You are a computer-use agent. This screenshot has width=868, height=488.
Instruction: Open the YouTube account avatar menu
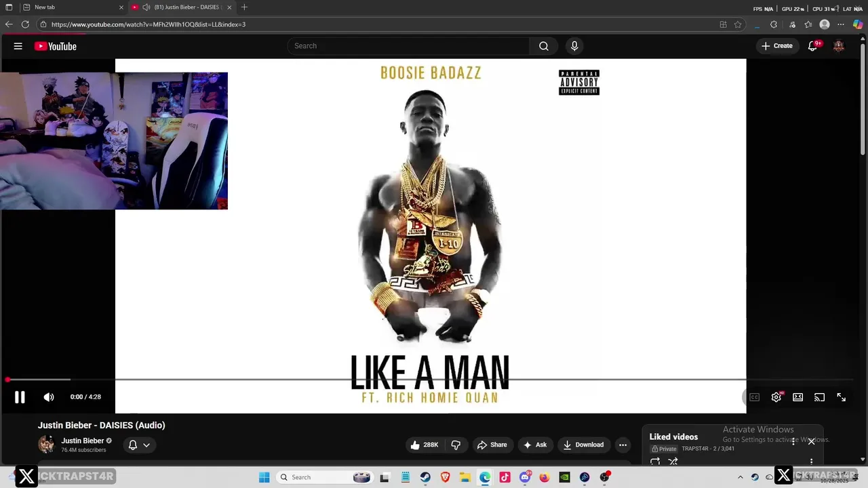pos(839,46)
